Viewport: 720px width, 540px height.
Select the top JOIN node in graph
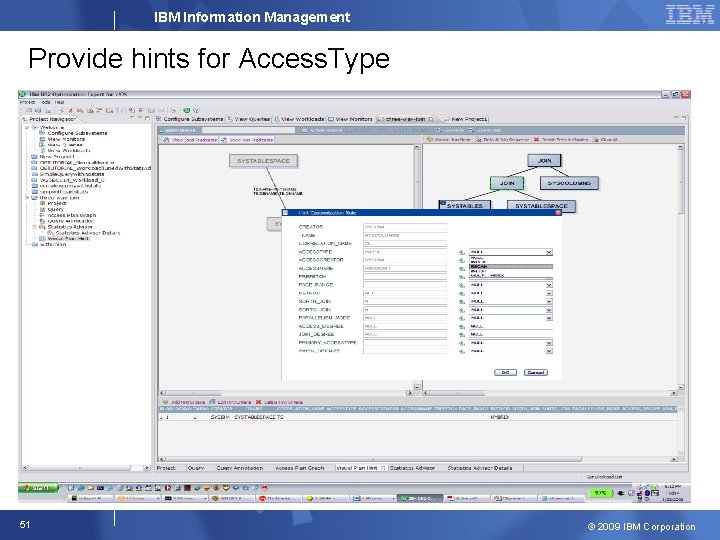(x=544, y=161)
